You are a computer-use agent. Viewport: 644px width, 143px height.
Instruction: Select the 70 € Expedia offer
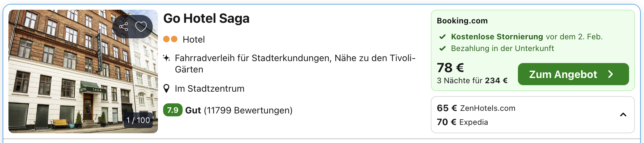(x=462, y=122)
